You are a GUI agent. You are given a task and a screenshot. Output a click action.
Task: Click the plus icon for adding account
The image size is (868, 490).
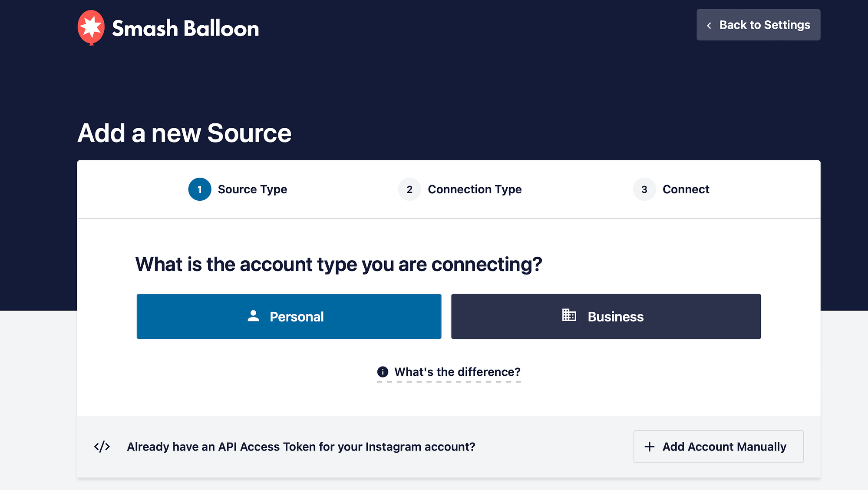[649, 447]
